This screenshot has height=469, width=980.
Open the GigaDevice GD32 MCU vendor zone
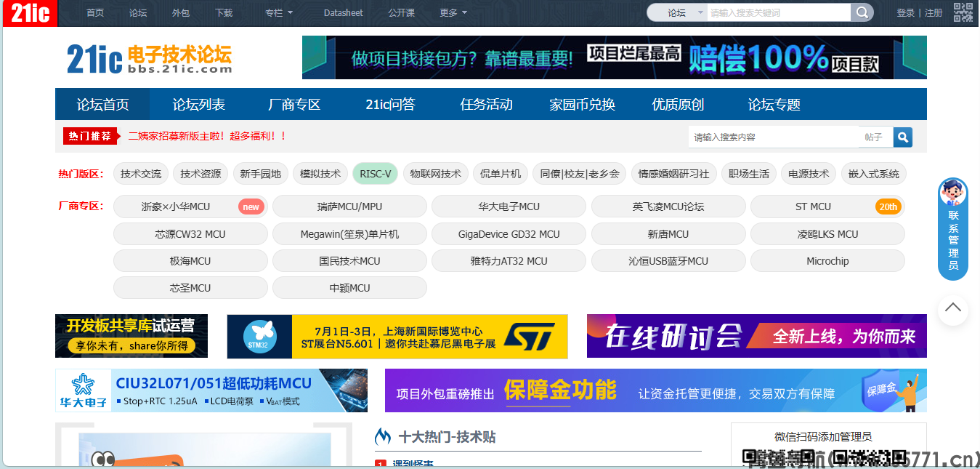tap(509, 234)
